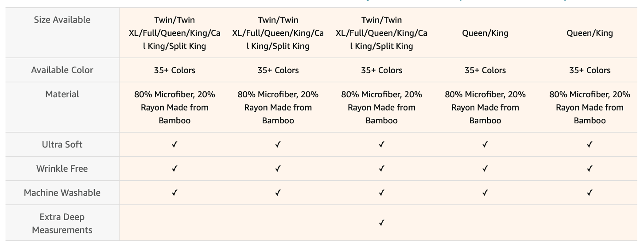Viewport: 644px width, 252px height.
Task: Click Wrinkle Free checkmark in fourth product column
Action: [485, 169]
